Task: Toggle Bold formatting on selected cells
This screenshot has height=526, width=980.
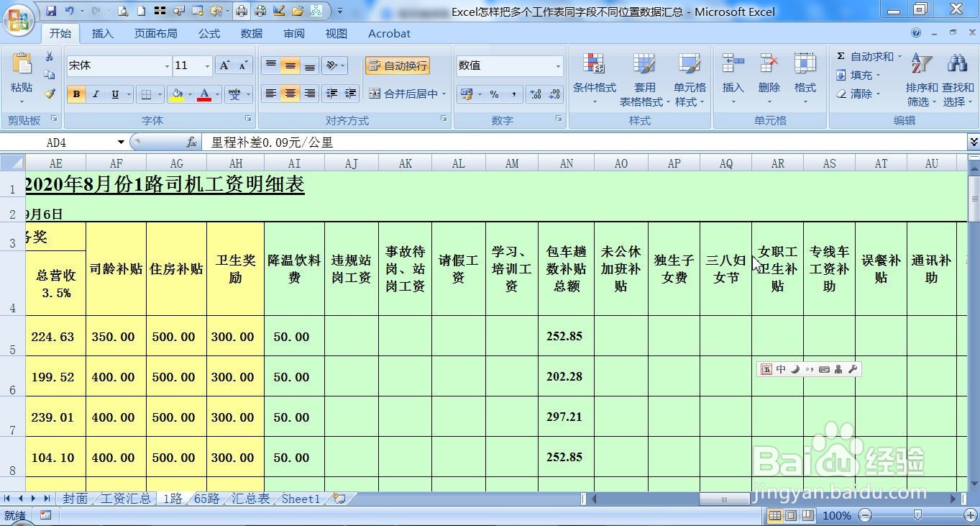Action: (x=75, y=95)
